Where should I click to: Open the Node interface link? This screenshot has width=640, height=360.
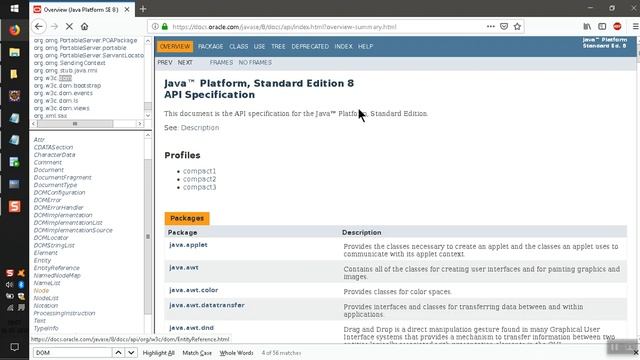click(x=41, y=291)
